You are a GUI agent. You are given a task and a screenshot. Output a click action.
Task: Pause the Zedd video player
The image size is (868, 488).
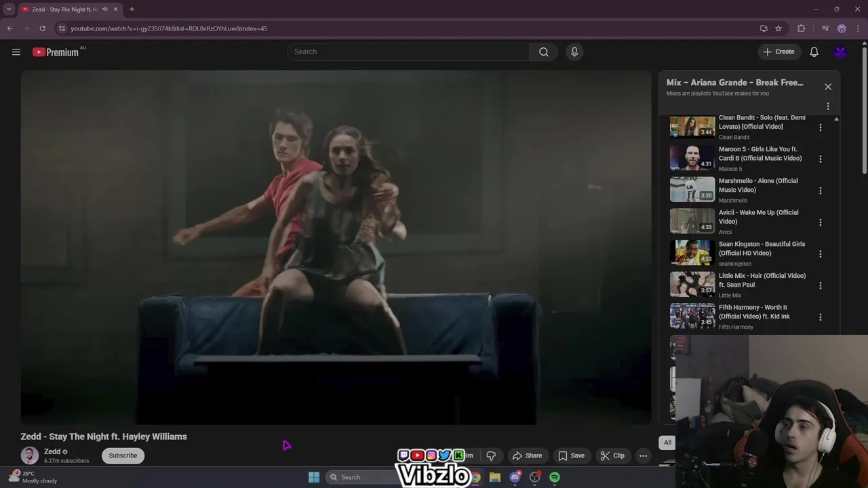(336, 247)
